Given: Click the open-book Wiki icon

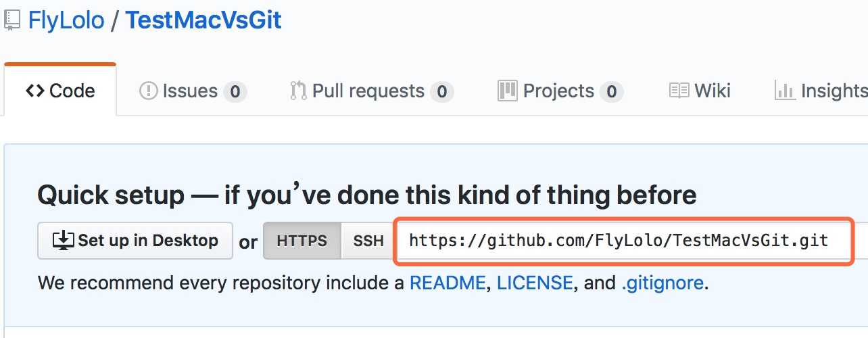Looking at the screenshot, I should point(679,91).
